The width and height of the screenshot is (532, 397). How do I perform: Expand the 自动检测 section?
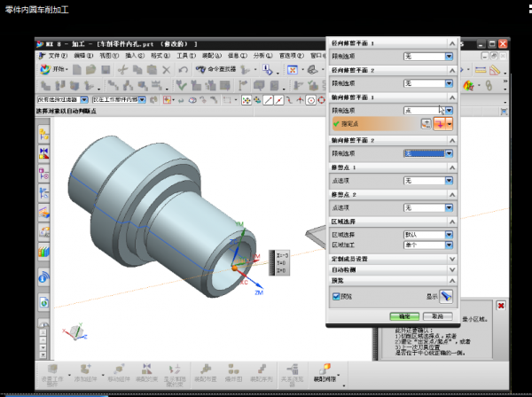tap(452, 270)
